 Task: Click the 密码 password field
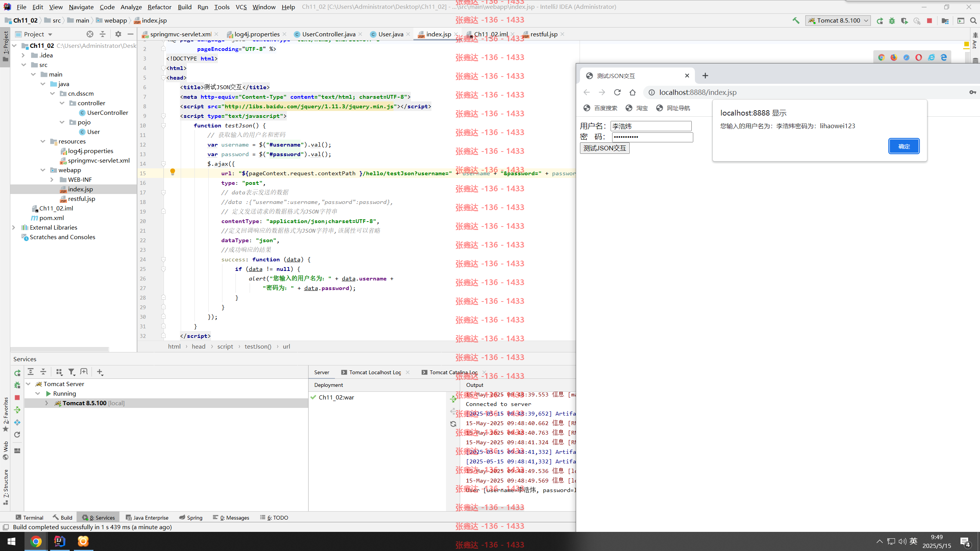(x=652, y=137)
